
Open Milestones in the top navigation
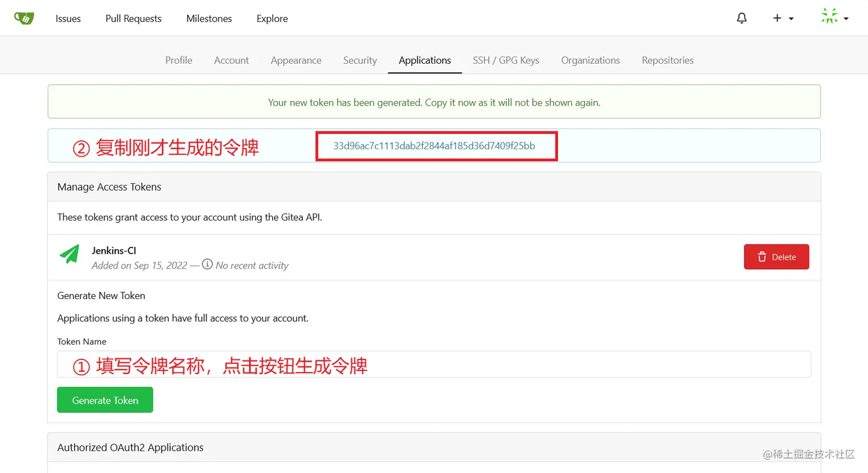(x=209, y=18)
